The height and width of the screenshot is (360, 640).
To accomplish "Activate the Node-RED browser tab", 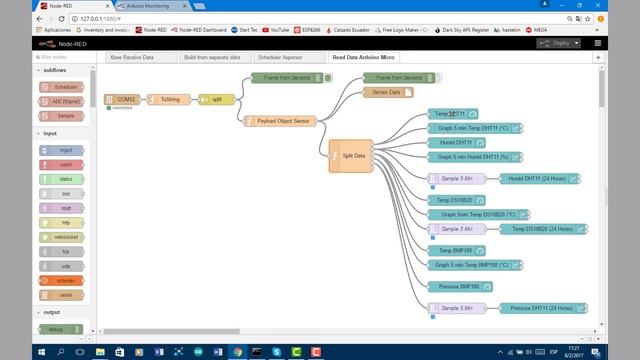I will tap(73, 6).
